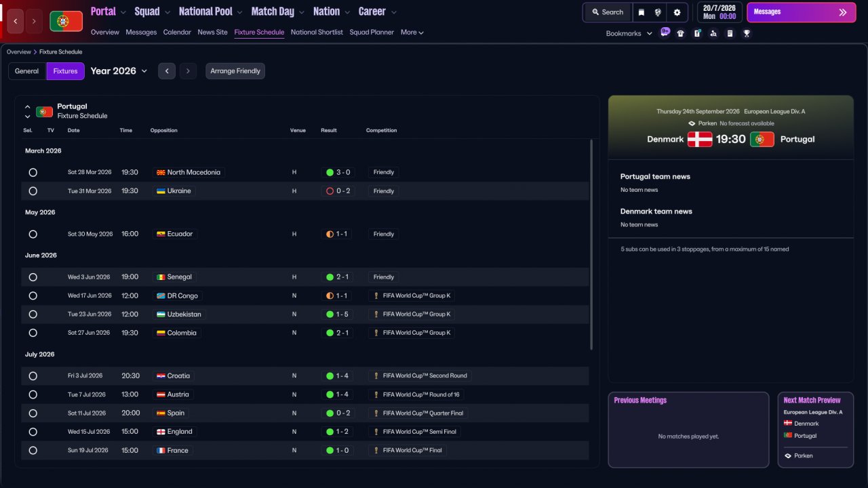
Task: Click the shirt icon in bookmarks bar
Action: pos(681,33)
